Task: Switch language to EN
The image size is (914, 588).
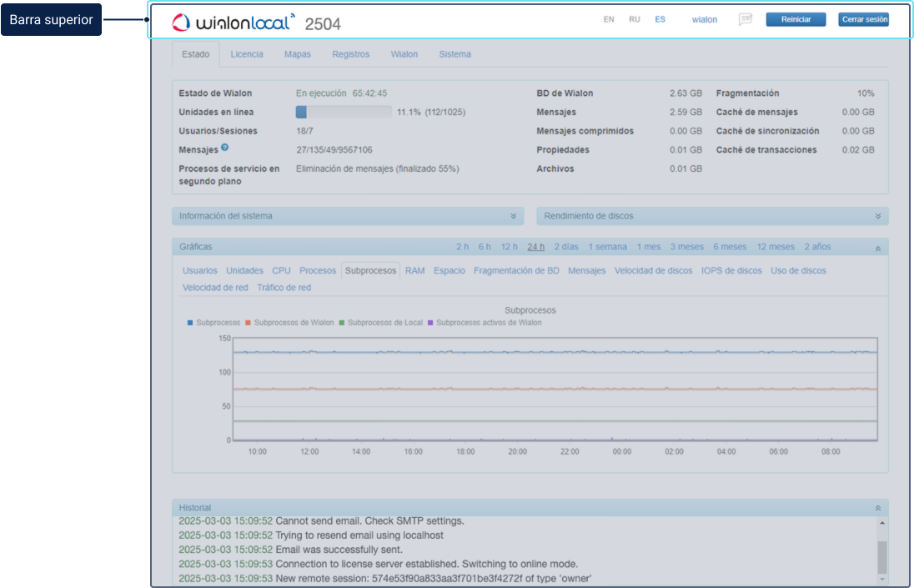Action: tap(609, 20)
